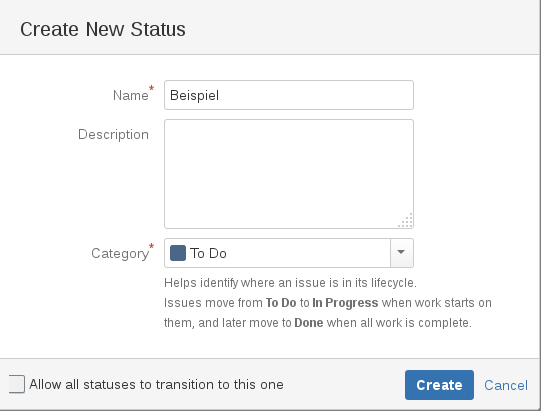Click the Name field label

click(131, 95)
